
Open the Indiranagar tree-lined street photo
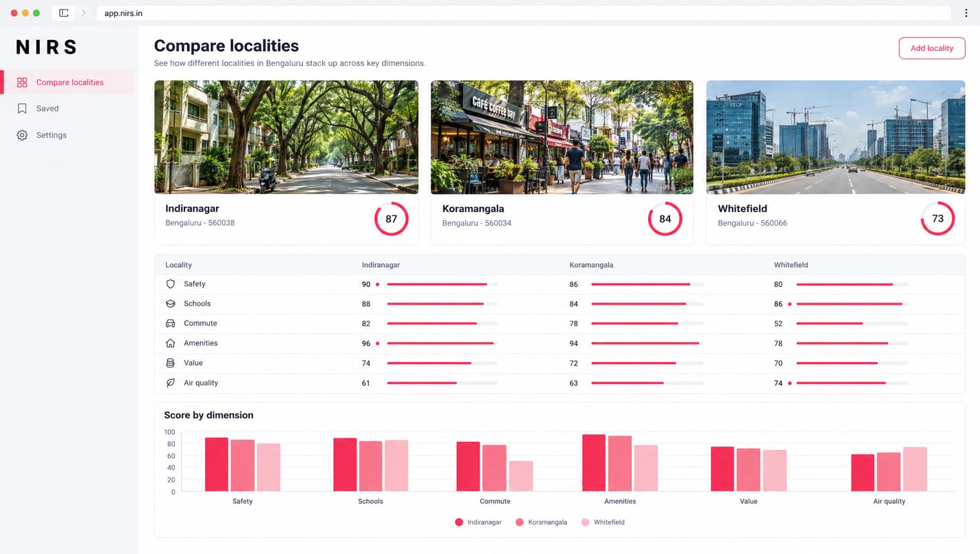(286, 137)
